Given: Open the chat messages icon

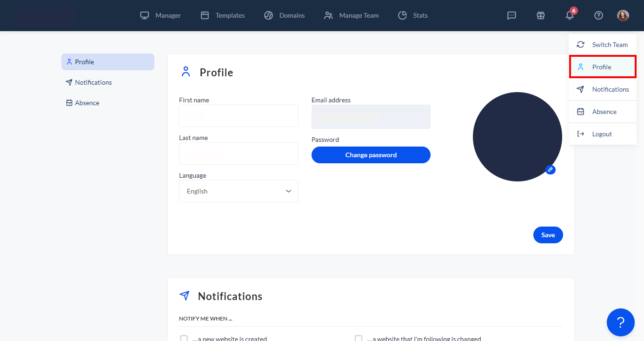Looking at the screenshot, I should click(511, 15).
